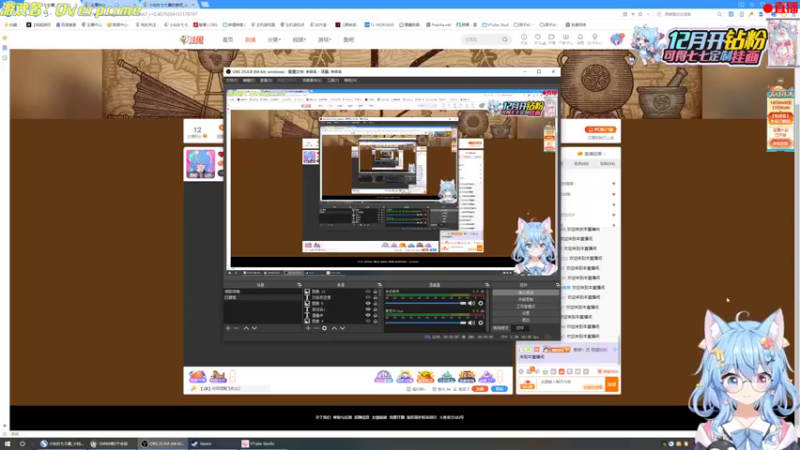Viewport: 800px width, 450px height.
Task: Adjust the 桌面音频 volume slider
Action: tap(426, 304)
